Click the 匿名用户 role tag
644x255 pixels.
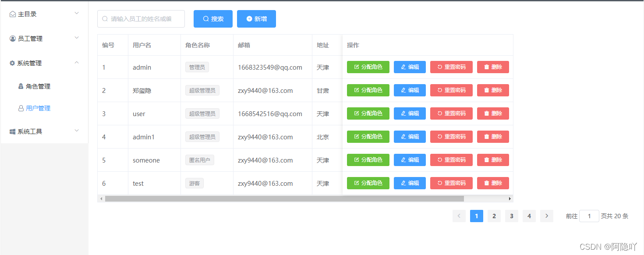click(x=200, y=160)
